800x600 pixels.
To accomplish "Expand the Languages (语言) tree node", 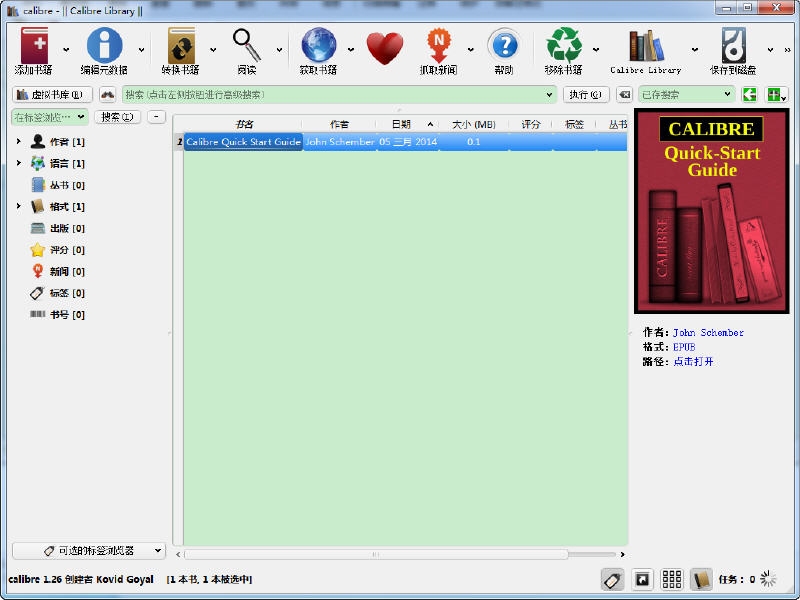I will tap(19, 163).
